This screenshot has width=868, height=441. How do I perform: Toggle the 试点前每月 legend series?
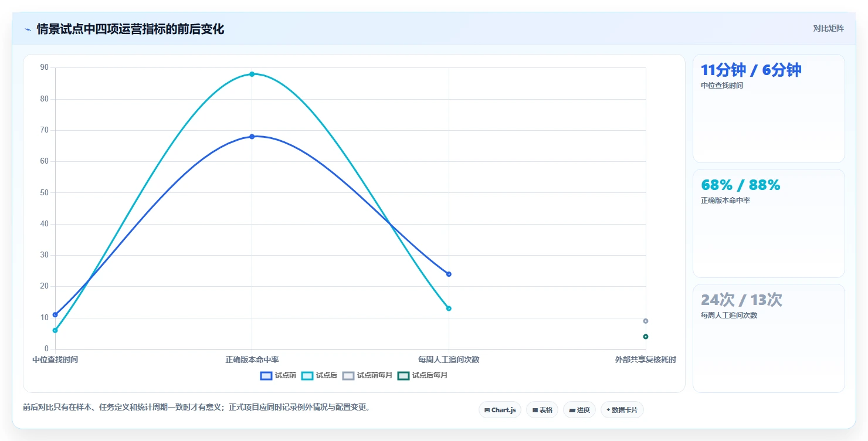pos(367,375)
